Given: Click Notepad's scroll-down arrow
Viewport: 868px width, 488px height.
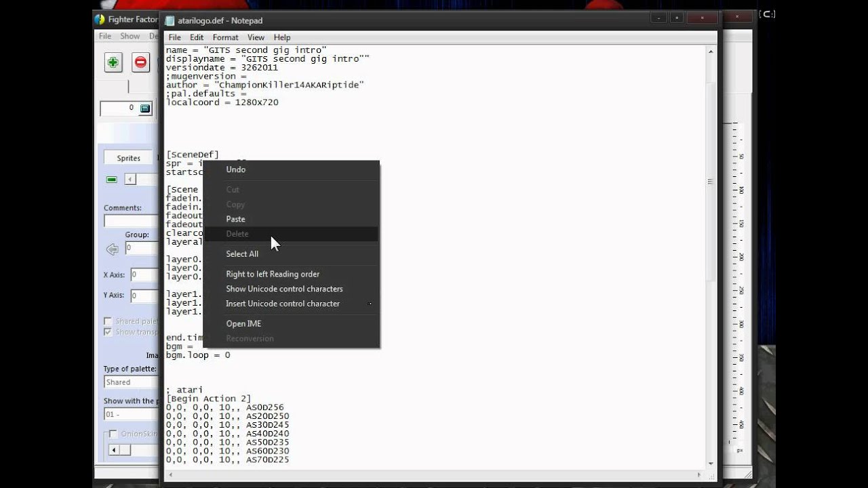Looking at the screenshot, I should point(711,464).
